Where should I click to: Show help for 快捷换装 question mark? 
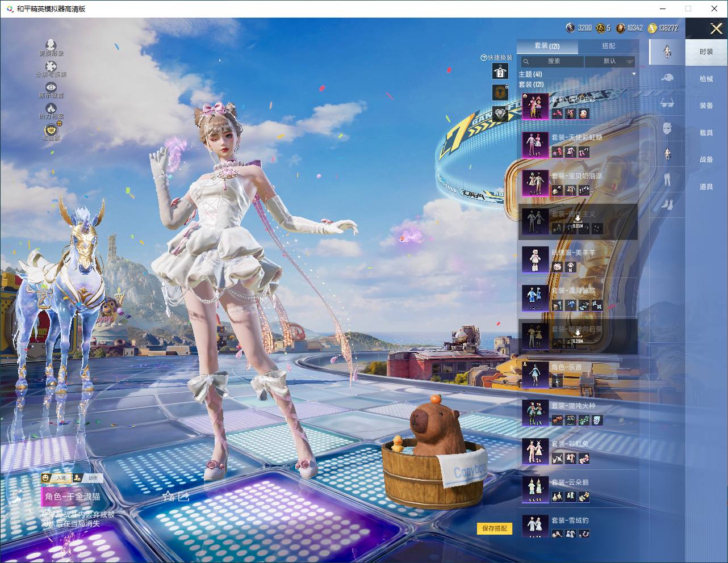[x=484, y=57]
